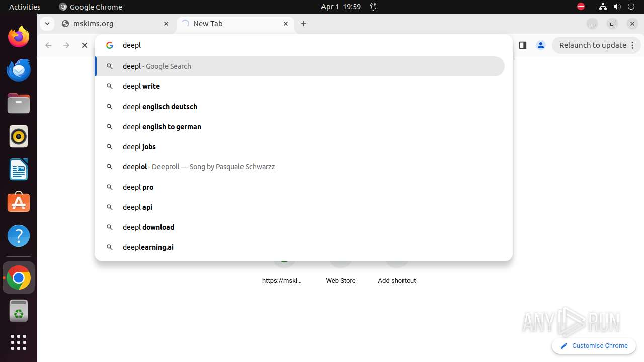
Task: Select the 'deepl download' suggestion
Action: click(x=299, y=227)
